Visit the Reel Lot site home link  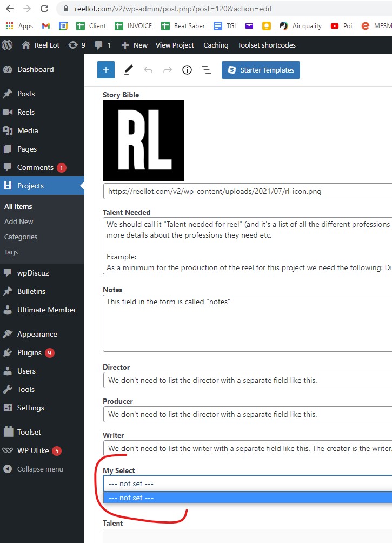(x=41, y=45)
